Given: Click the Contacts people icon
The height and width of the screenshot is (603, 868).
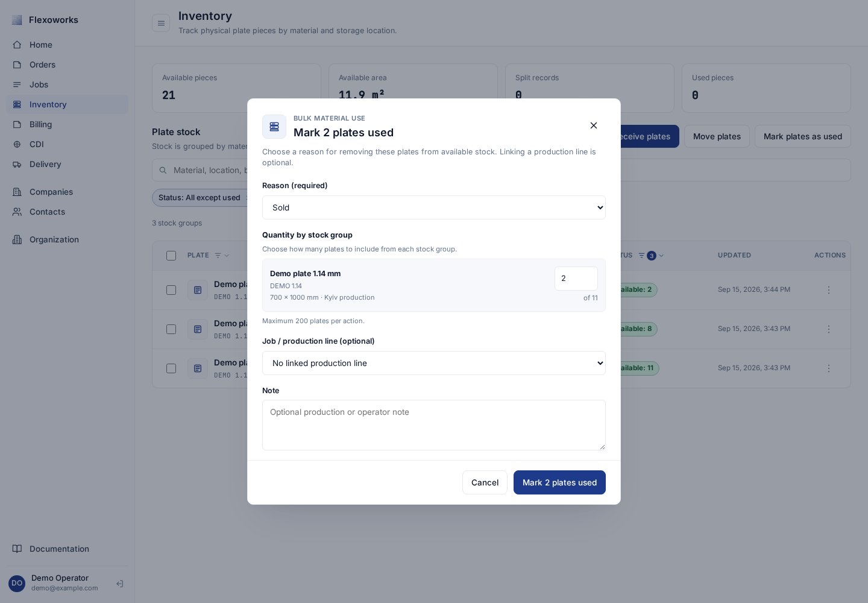Looking at the screenshot, I should [x=17, y=212].
